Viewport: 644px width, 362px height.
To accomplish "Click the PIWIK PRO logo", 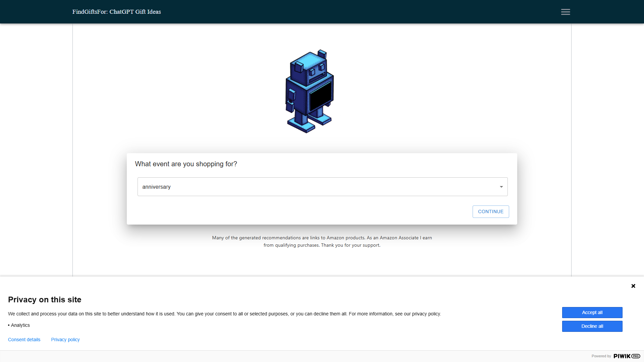I will tap(627, 356).
